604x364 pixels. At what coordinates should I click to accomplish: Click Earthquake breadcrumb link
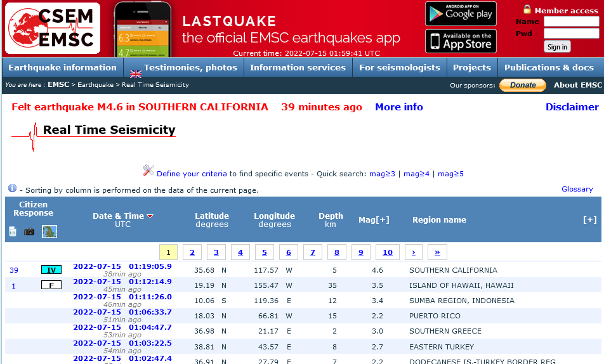pos(96,85)
